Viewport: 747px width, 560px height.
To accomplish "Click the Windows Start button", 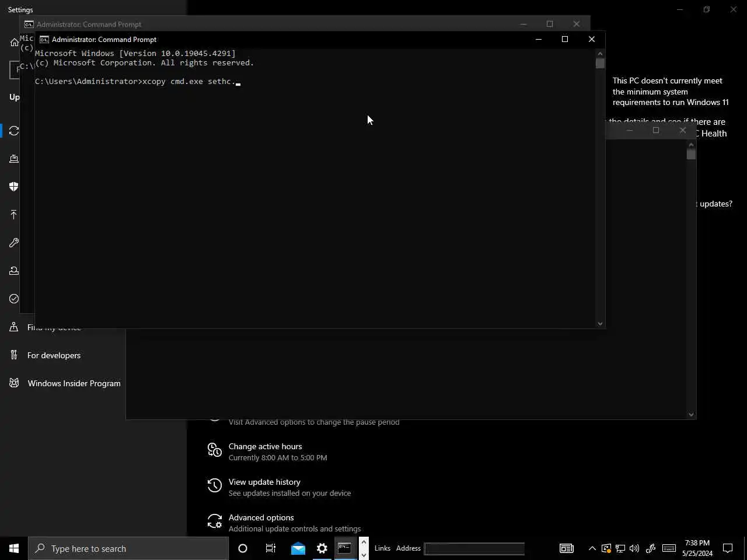I will point(14,548).
